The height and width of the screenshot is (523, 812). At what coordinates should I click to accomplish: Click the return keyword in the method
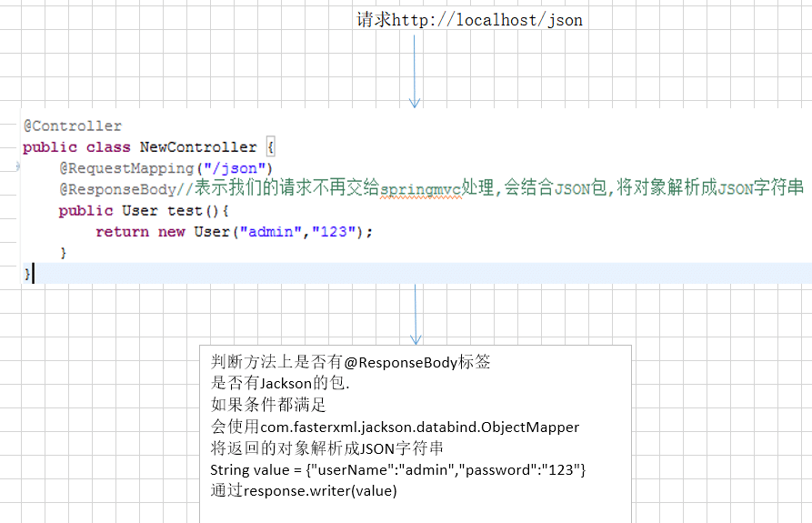(x=122, y=232)
